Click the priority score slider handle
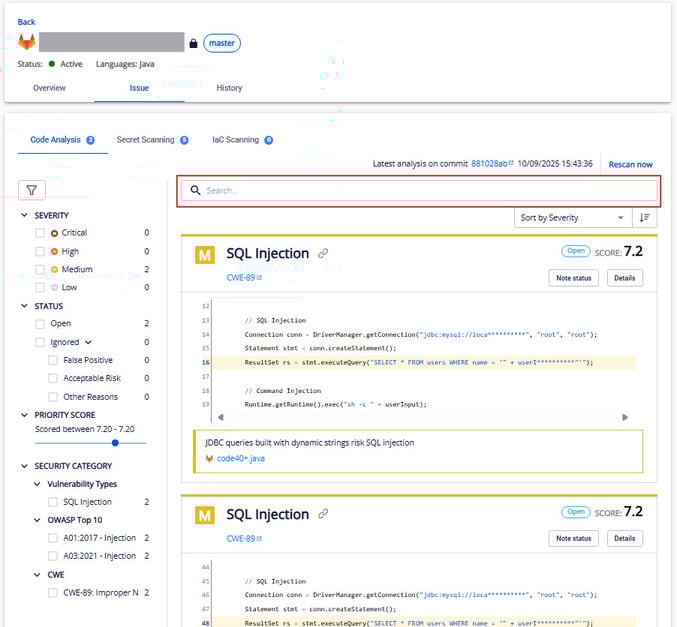Screen dimensions: 677x627 point(115,442)
